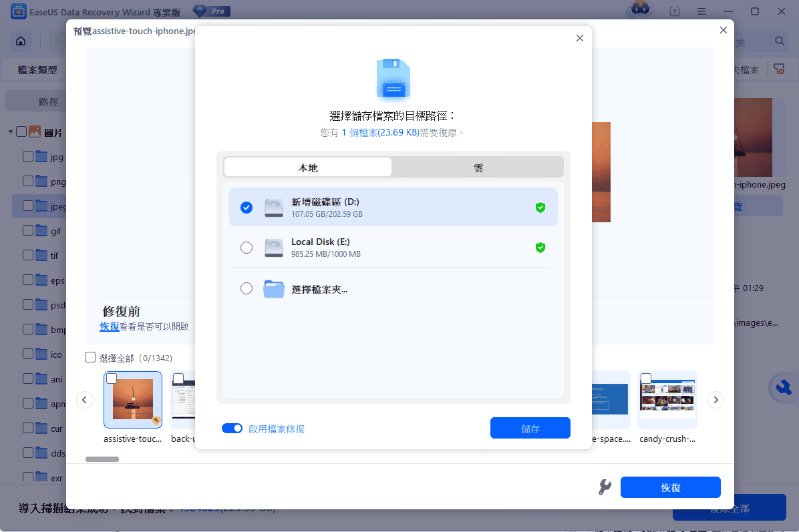Screen dimensions: 799x532
Task: Click the Home icon in main window
Action: [21, 41]
